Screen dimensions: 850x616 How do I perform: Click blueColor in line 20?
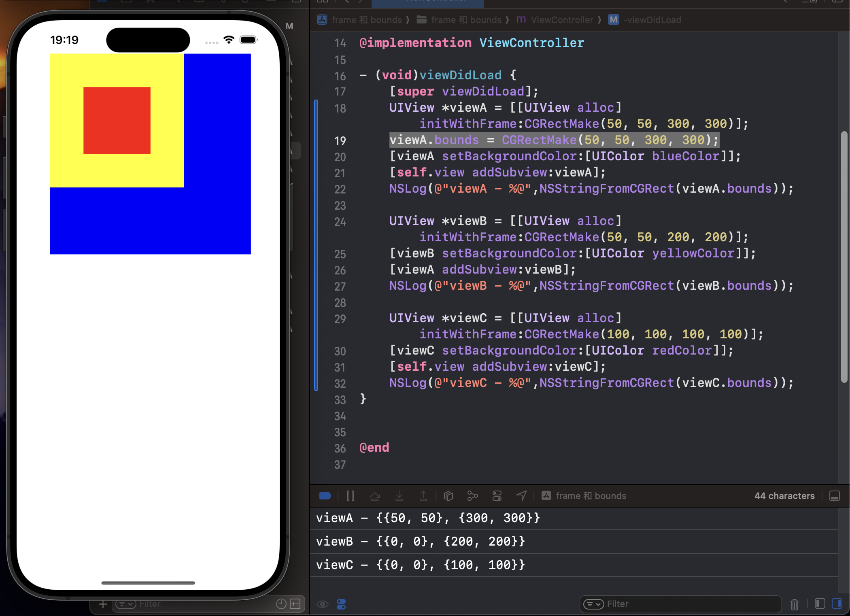pos(686,156)
